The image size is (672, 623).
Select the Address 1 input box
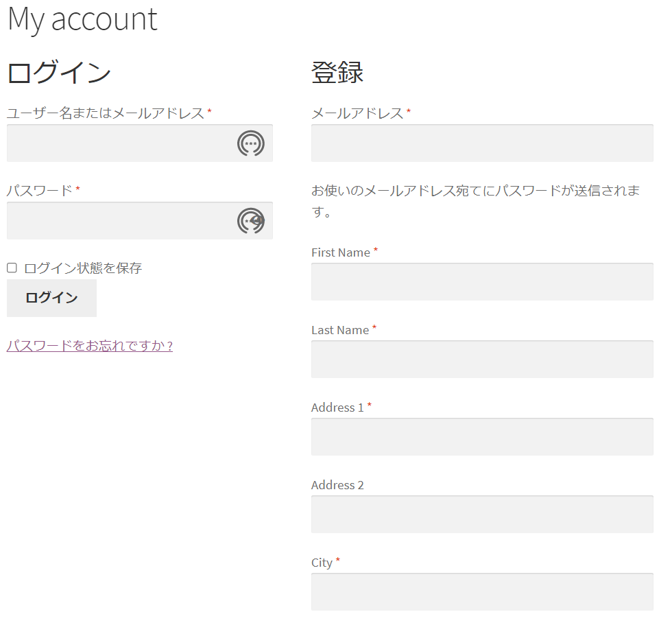482,437
